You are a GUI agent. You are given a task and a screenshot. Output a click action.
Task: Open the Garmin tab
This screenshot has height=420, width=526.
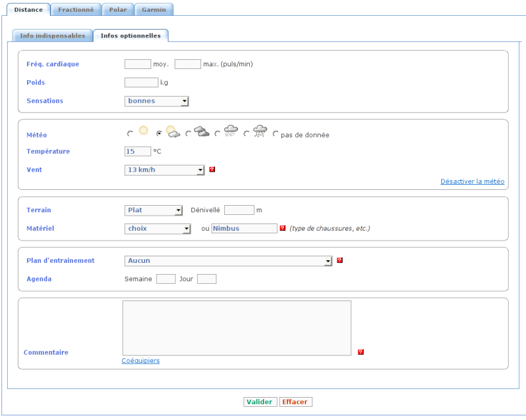pos(154,10)
